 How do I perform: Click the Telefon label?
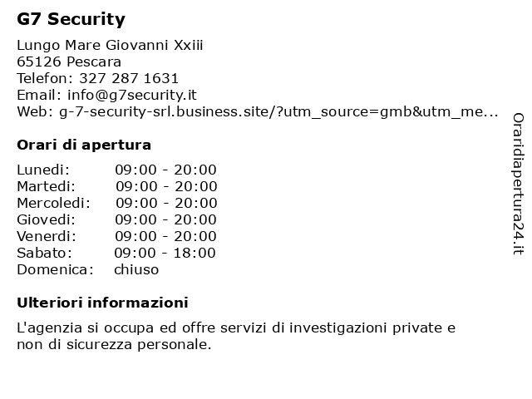[x=45, y=78]
